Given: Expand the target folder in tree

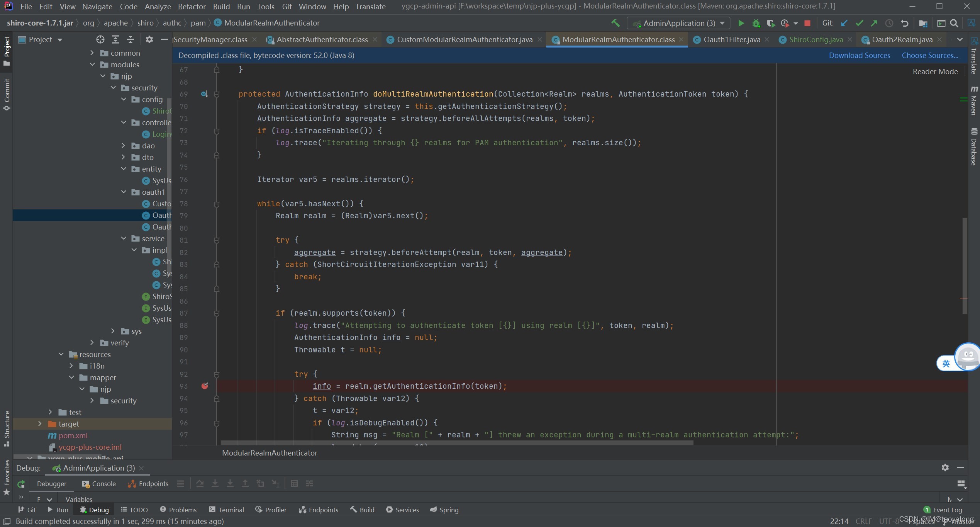Looking at the screenshot, I should (40, 424).
